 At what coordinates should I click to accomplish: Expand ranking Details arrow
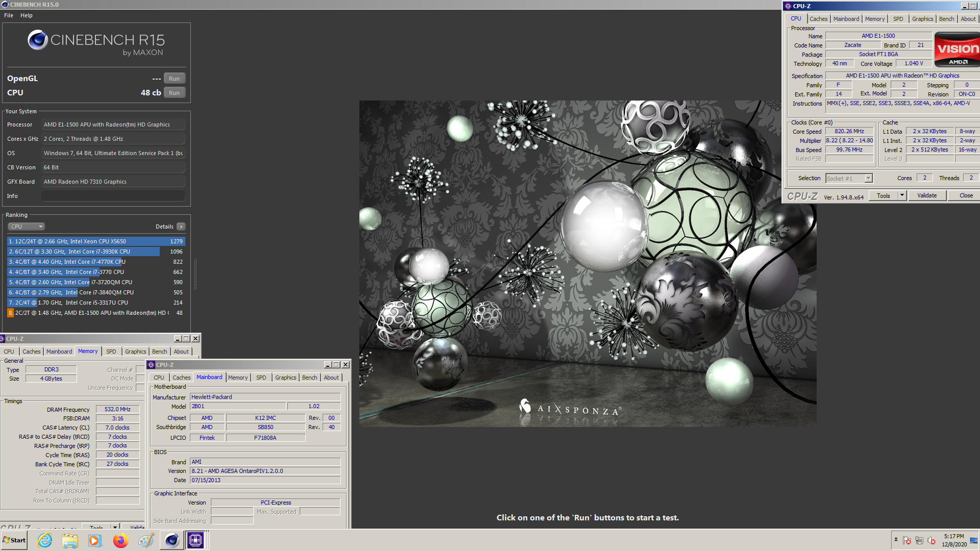tap(181, 227)
